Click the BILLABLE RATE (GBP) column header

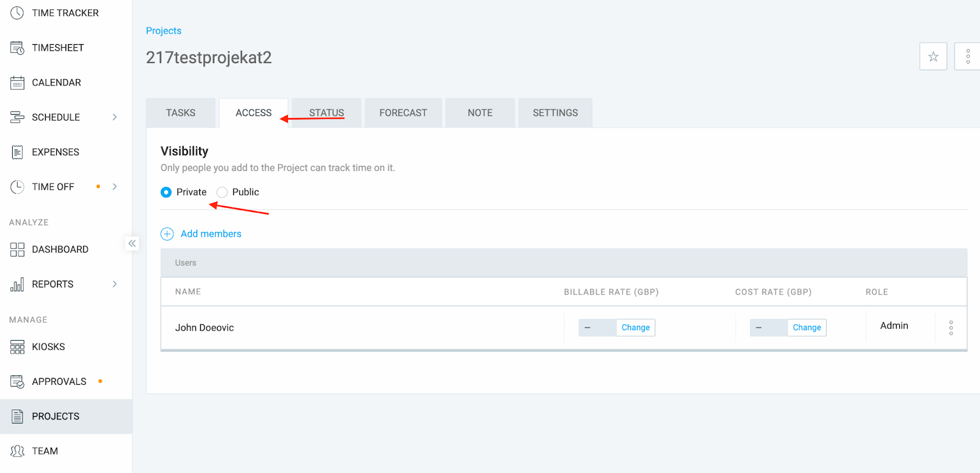pyautogui.click(x=611, y=292)
